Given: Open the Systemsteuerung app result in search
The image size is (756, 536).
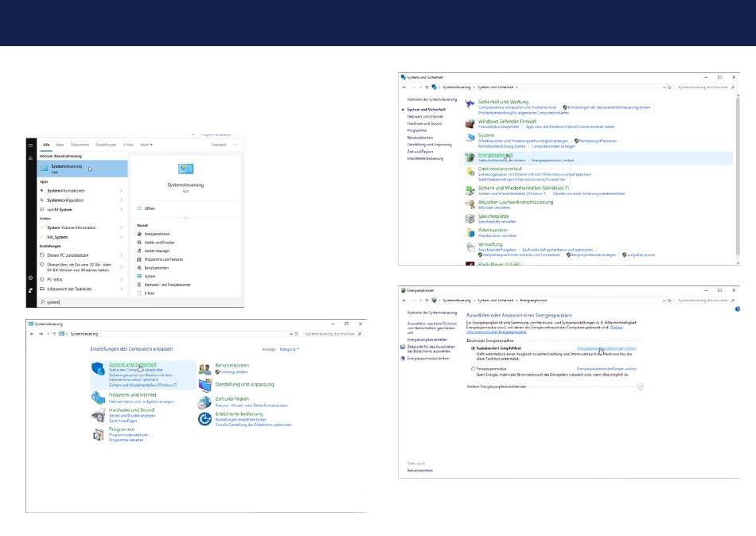Looking at the screenshot, I should click(83, 169).
